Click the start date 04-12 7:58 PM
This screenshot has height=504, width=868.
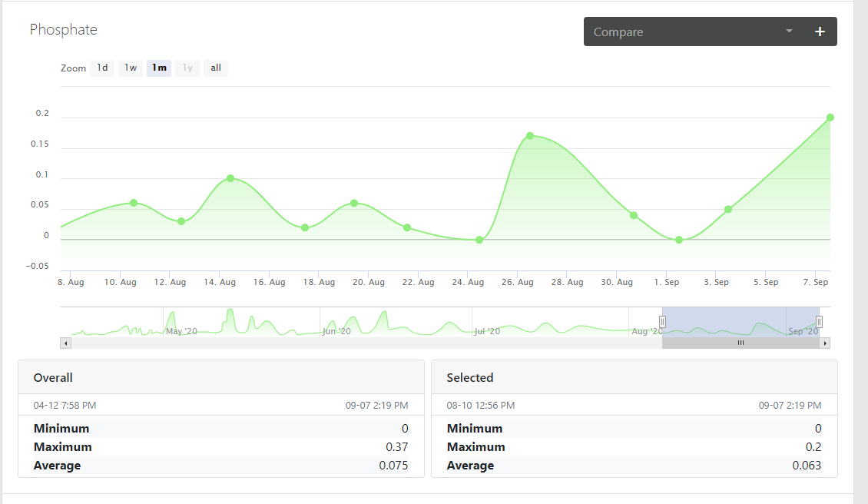pyautogui.click(x=65, y=406)
